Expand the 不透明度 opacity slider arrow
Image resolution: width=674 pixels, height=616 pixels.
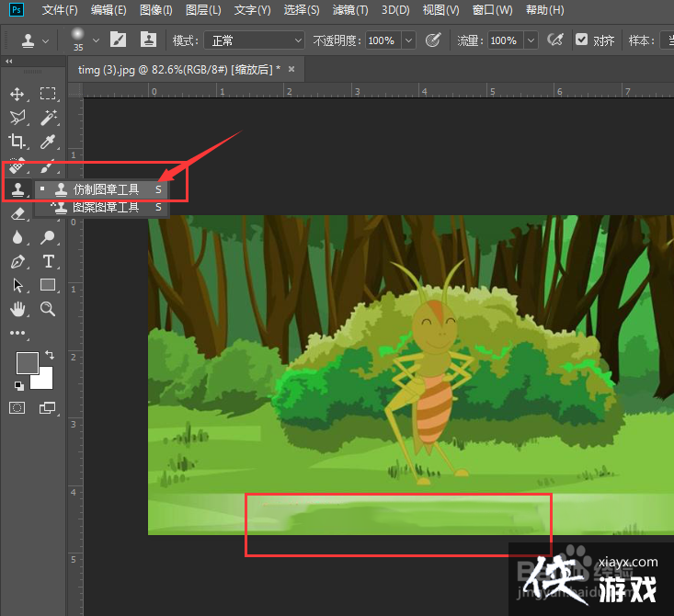point(408,40)
